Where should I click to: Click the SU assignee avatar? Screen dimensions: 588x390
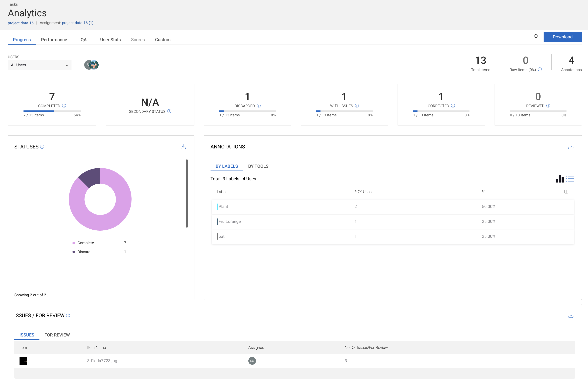(x=252, y=361)
